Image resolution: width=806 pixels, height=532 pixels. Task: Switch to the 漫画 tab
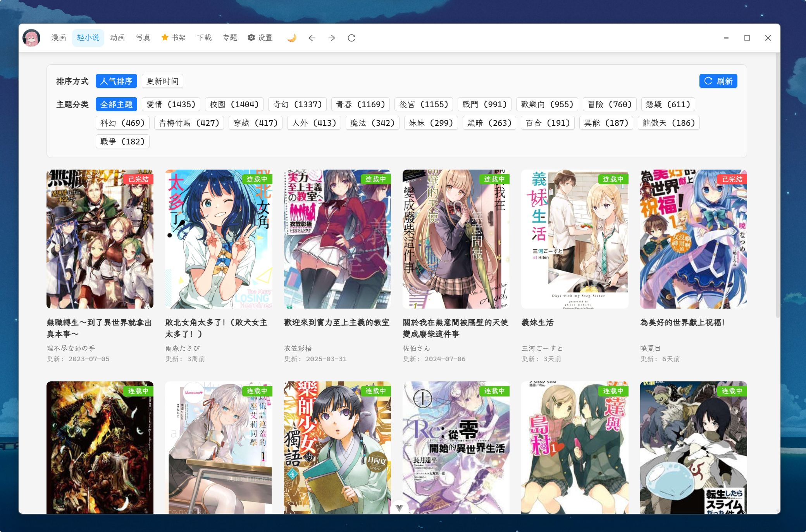pyautogui.click(x=59, y=38)
